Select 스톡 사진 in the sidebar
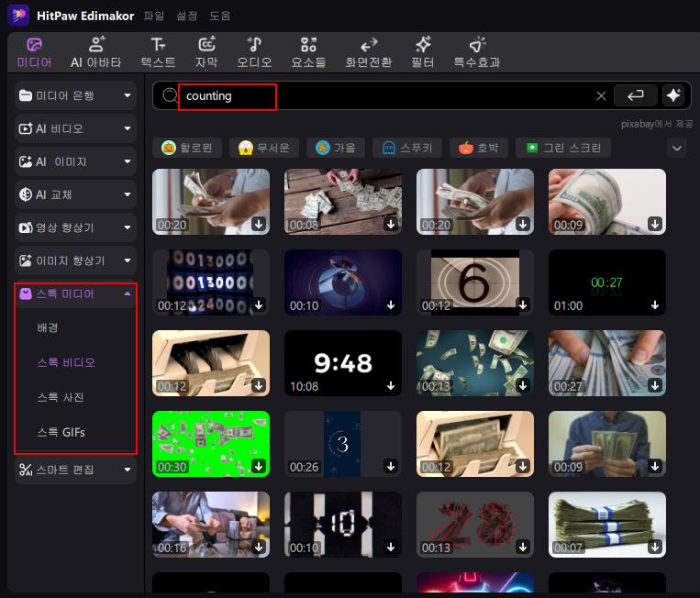 click(x=61, y=397)
